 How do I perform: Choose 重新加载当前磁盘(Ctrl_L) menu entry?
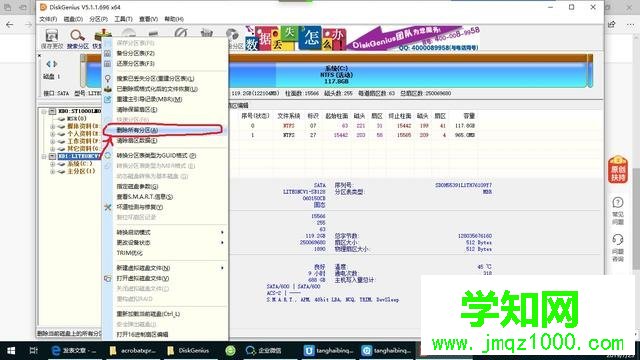pyautogui.click(x=165, y=314)
